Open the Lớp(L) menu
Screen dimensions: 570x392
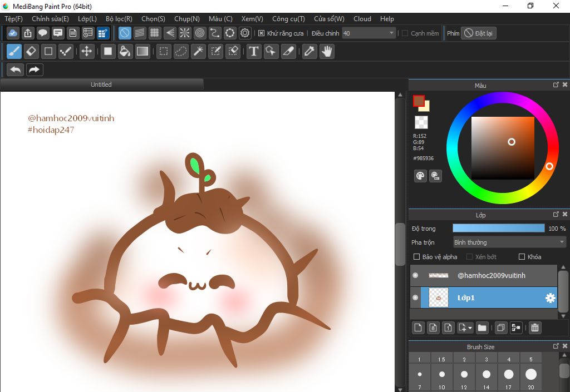point(87,19)
